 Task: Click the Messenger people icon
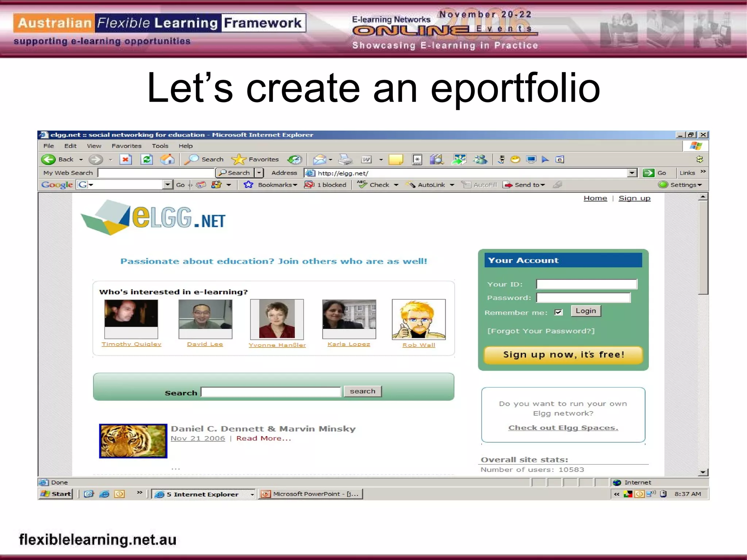click(x=480, y=159)
